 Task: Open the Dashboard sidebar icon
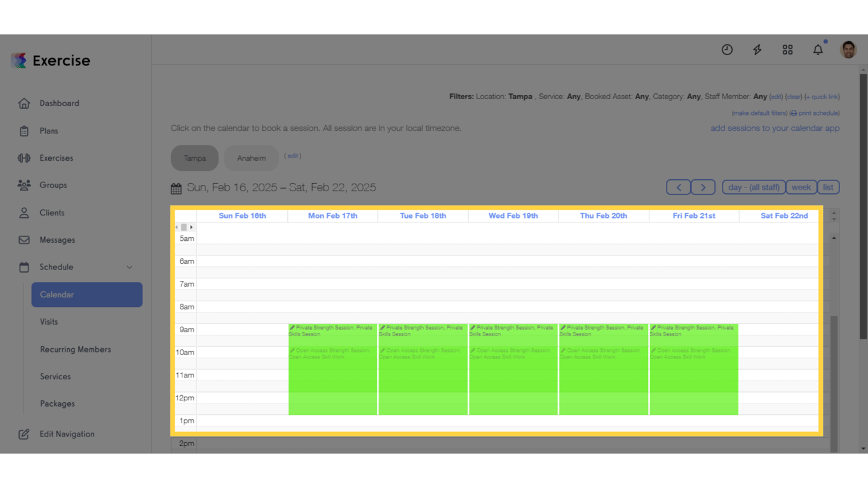pyautogui.click(x=24, y=103)
